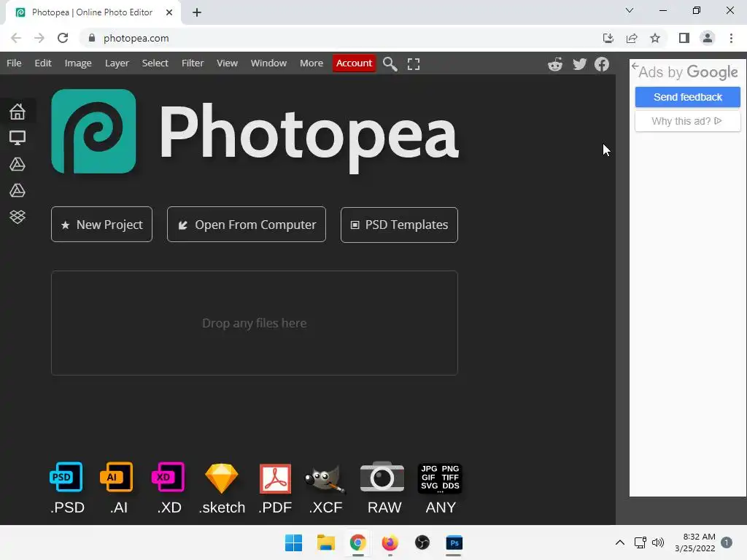Start a New Project
This screenshot has height=560, width=747.
pos(101,225)
